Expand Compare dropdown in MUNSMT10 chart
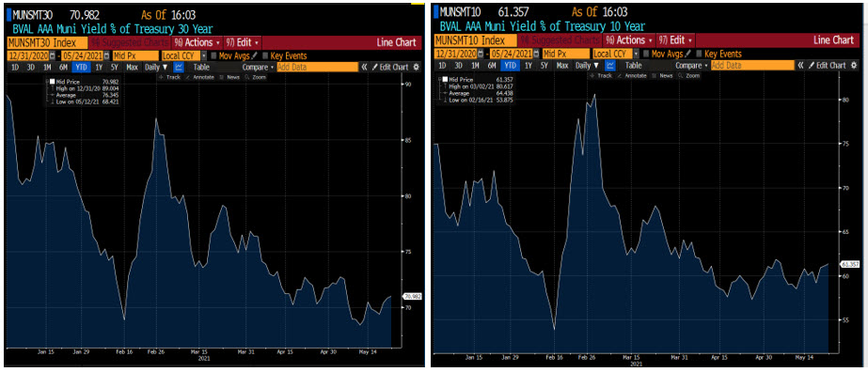Image resolution: width=868 pixels, height=372 pixels. coord(691,65)
